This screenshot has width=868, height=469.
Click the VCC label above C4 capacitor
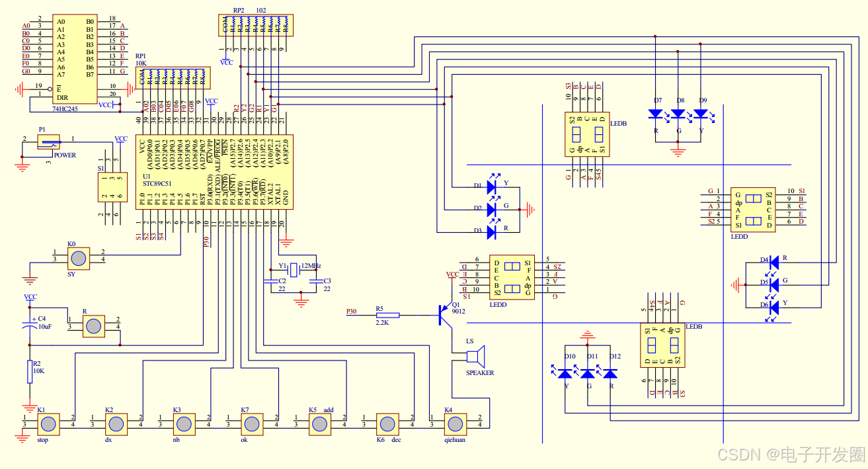click(x=30, y=297)
